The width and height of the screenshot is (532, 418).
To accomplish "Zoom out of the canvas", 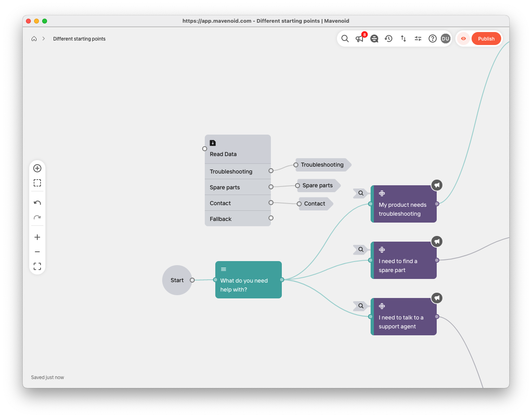I will (37, 252).
